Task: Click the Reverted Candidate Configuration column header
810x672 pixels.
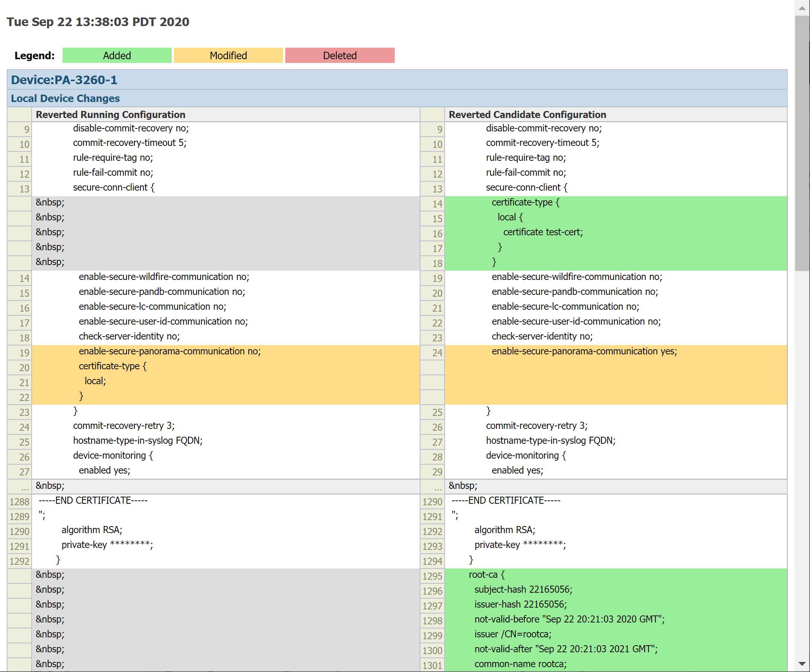Action: tap(527, 115)
